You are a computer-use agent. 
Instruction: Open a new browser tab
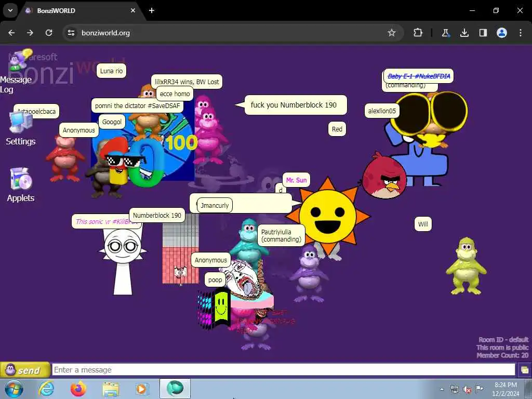coord(152,10)
